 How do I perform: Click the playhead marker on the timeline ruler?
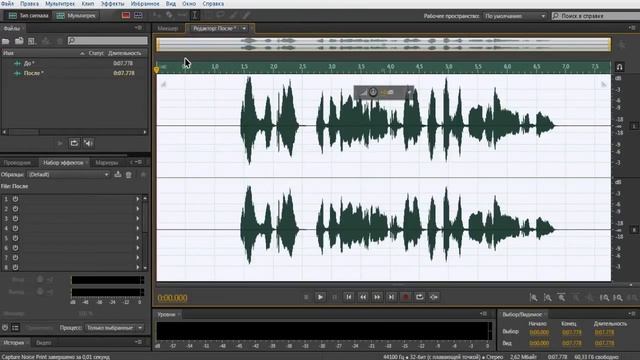click(156, 70)
